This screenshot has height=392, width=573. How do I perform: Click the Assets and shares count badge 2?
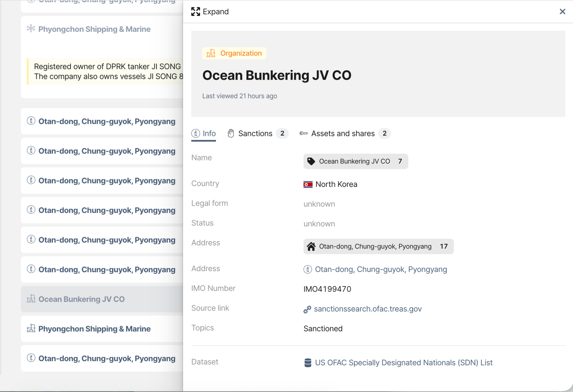(x=385, y=133)
